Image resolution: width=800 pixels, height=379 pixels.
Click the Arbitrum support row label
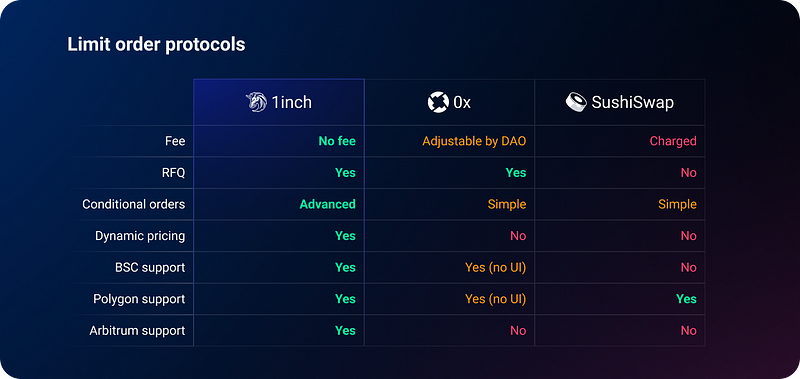click(x=137, y=331)
